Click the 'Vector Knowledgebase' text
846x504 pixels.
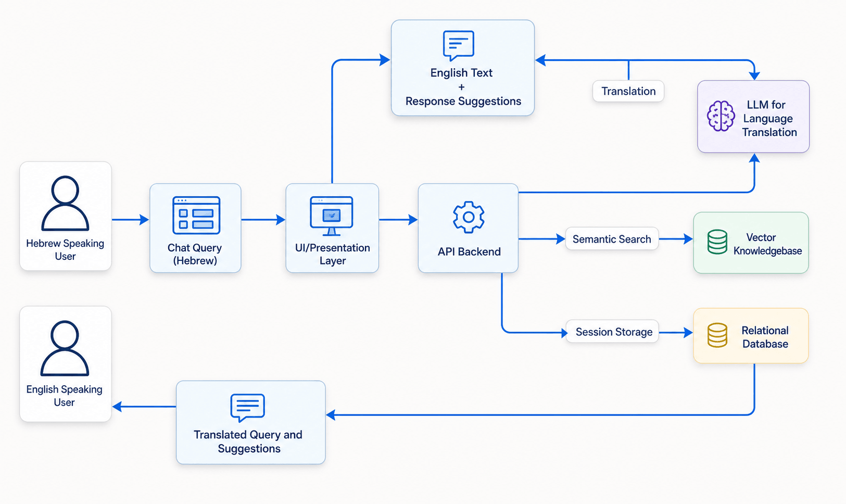pos(767,244)
